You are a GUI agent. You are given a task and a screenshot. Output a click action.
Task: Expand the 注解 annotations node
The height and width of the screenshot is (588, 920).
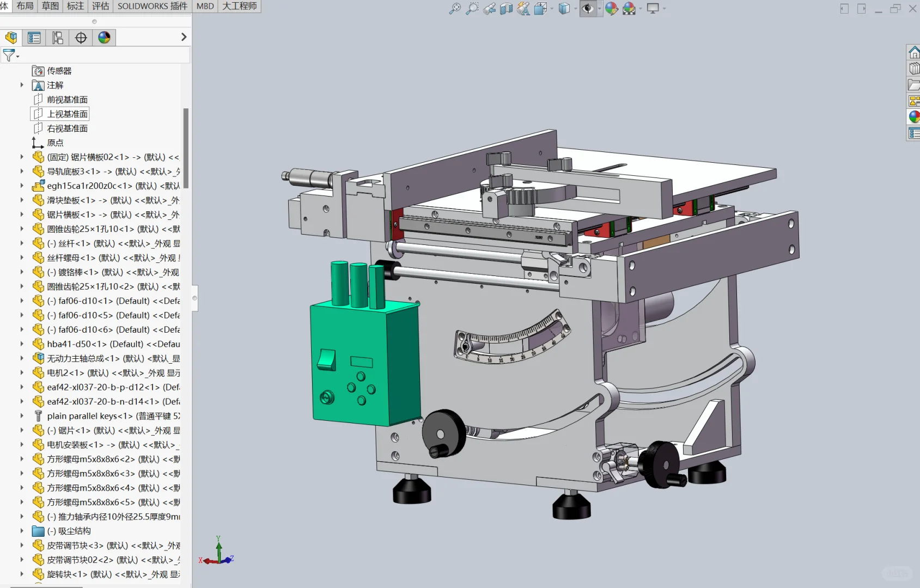coord(22,85)
